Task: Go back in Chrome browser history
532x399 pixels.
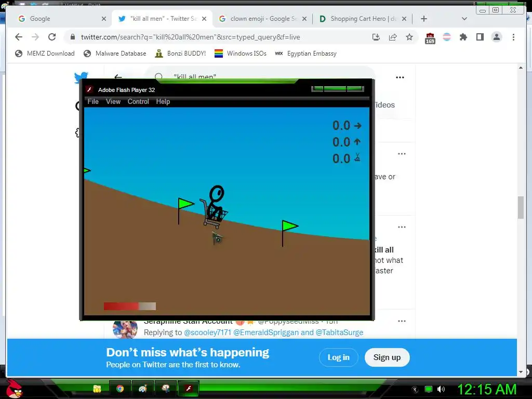Action: coord(19,37)
